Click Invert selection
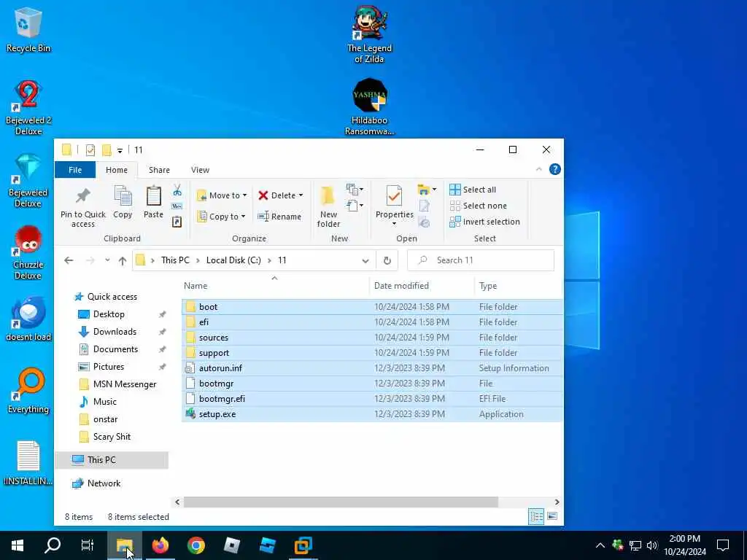Viewport: 747px width, 560px height. 484,222
